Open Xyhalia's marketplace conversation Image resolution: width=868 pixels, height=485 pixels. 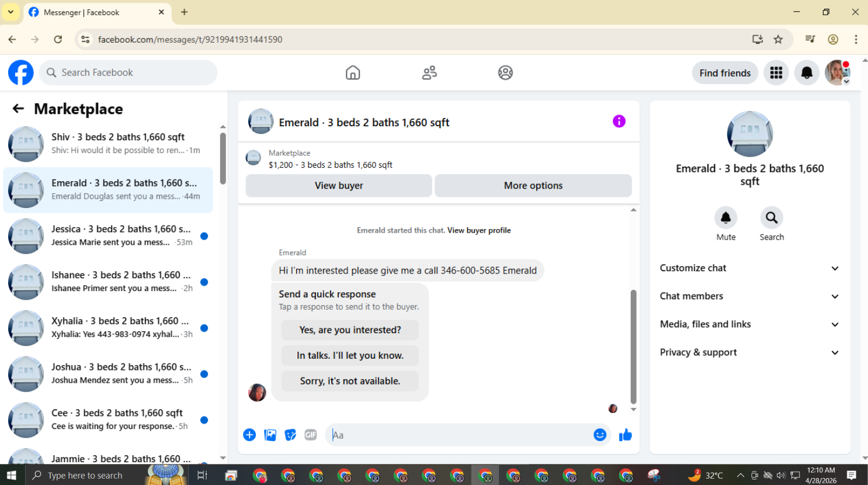click(x=108, y=328)
